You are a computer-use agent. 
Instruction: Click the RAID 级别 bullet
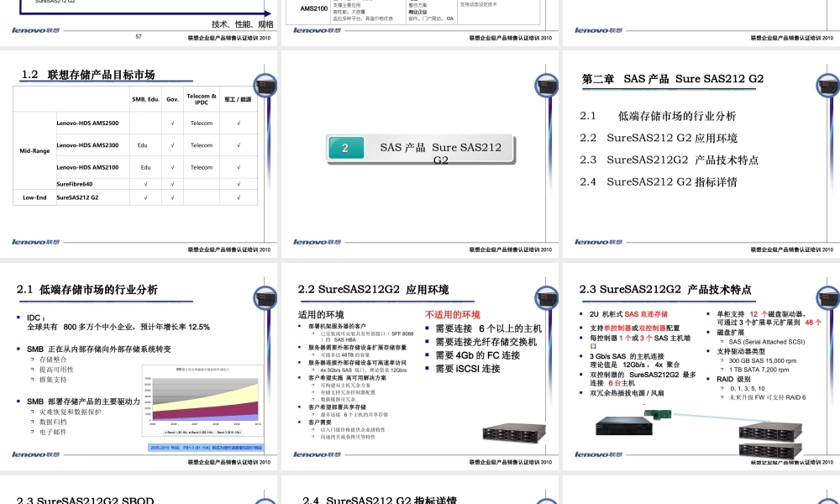(733, 379)
